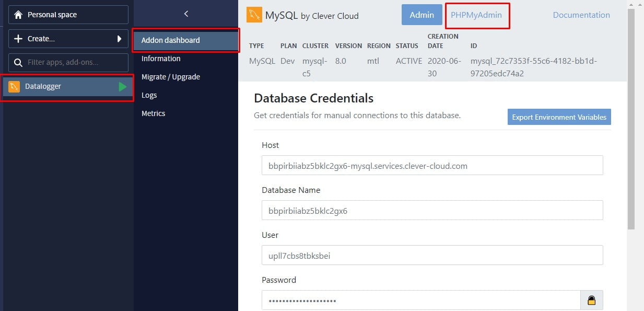Expand the Create menu arrow
Image resolution: width=644 pixels, height=311 pixels.
[x=119, y=39]
